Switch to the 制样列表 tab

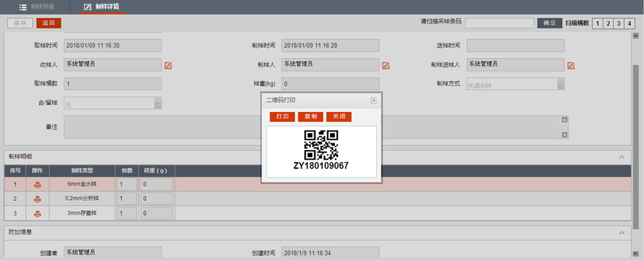(37, 6)
